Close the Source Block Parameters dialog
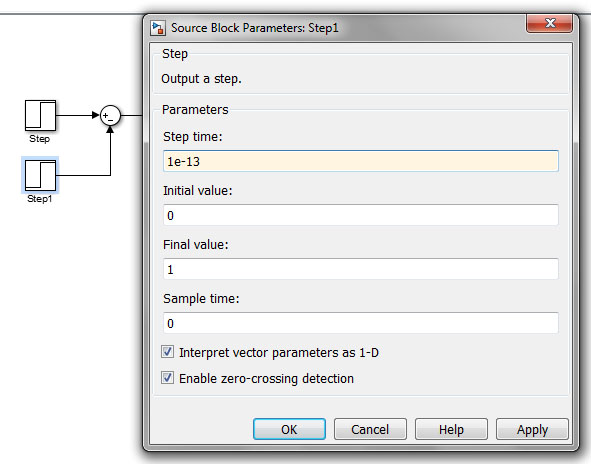The width and height of the screenshot is (591, 464). pos(550,23)
